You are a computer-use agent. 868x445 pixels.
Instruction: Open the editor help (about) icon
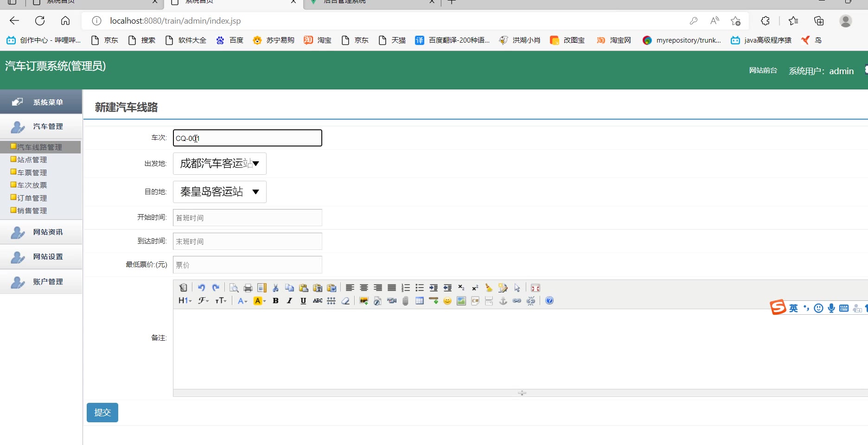click(549, 301)
